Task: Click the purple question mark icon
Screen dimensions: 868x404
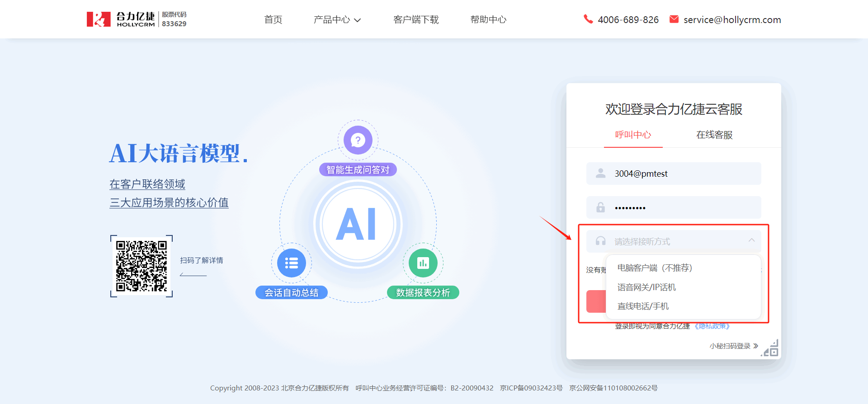Action: [358, 140]
